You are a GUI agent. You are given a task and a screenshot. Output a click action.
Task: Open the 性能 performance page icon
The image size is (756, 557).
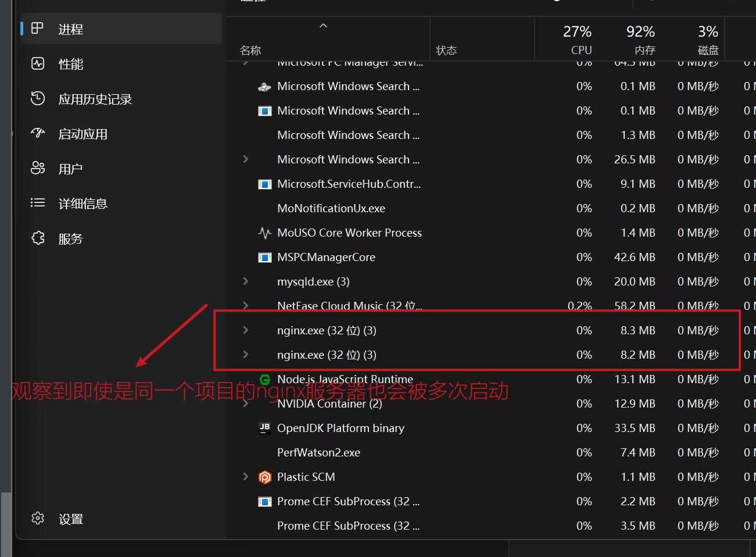pos(37,63)
